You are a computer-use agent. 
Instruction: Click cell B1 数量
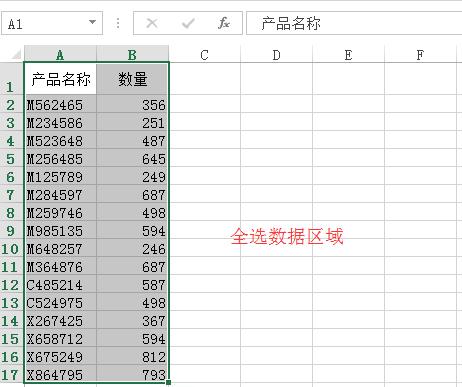tap(133, 79)
